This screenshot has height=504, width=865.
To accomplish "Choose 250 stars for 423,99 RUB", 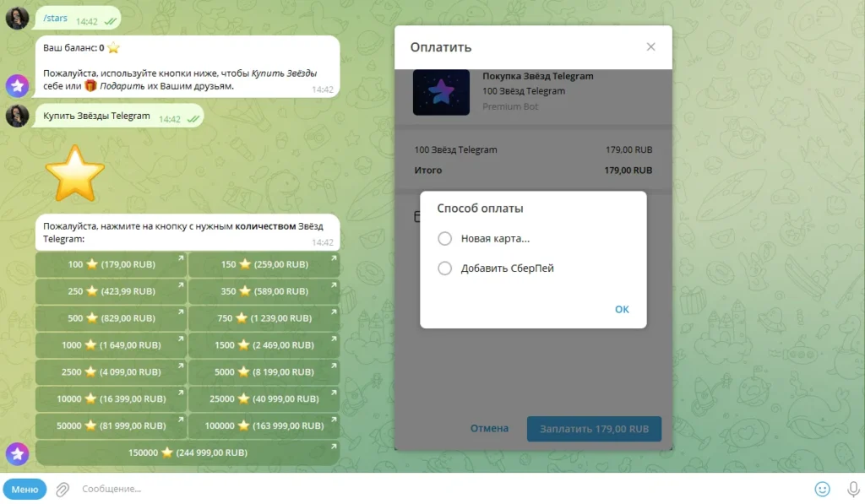I will (x=111, y=291).
